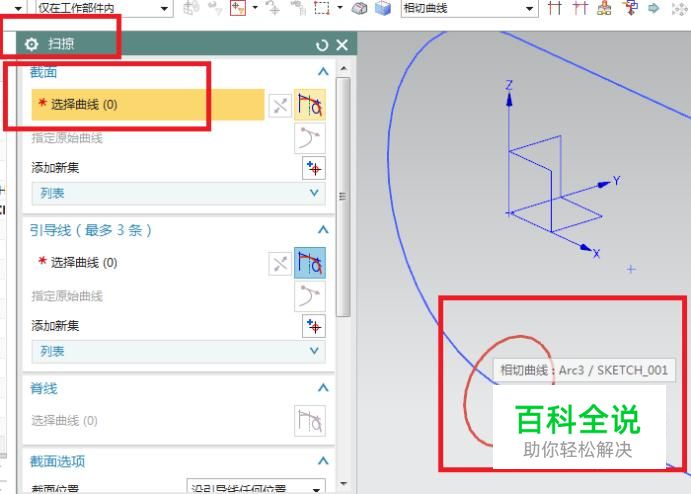
Task: Click the 引导线（最多 3 条）title
Action: 91,230
